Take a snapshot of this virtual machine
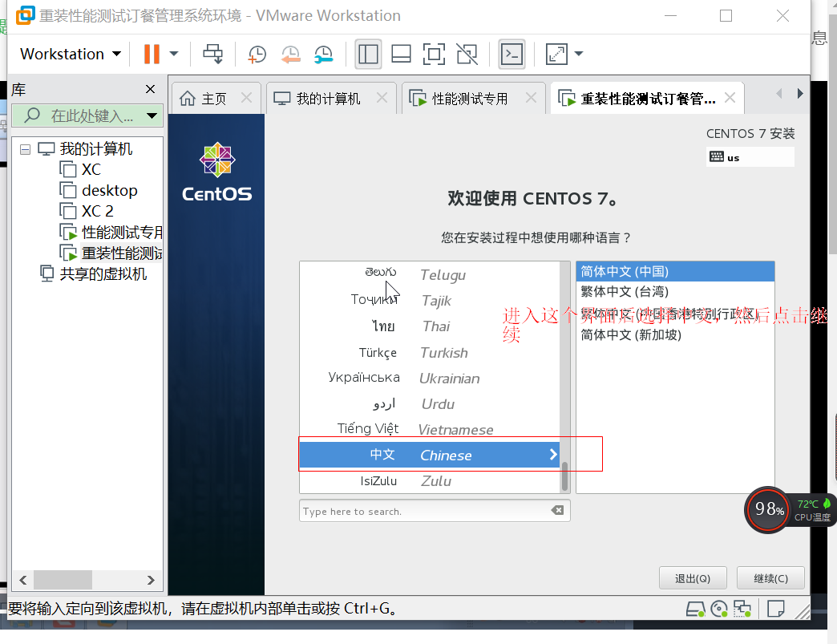This screenshot has width=837, height=644. click(257, 55)
